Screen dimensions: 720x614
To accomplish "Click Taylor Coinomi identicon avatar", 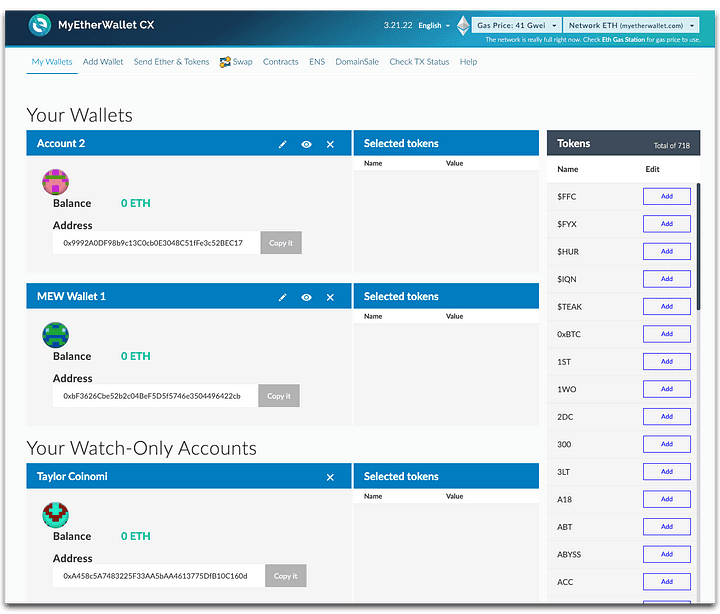I will (56, 515).
